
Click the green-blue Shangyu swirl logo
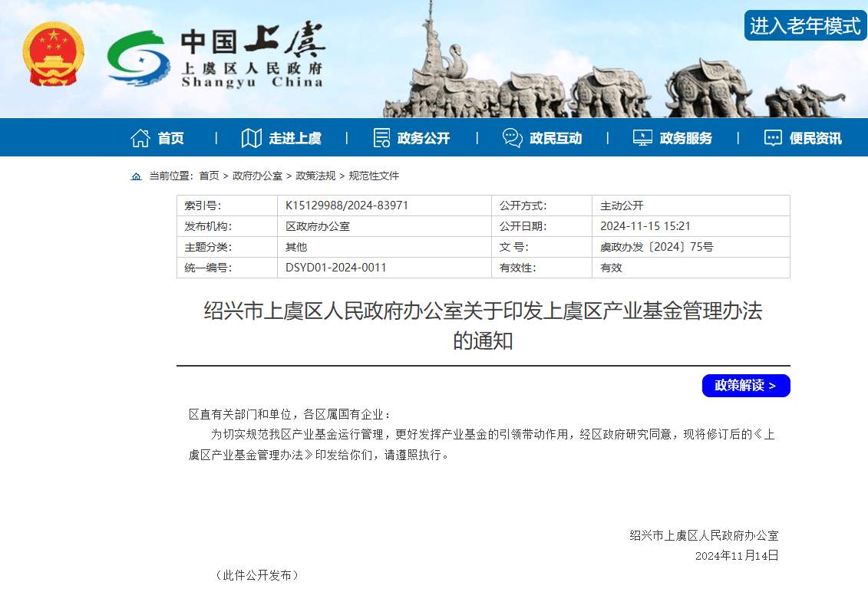[x=137, y=58]
